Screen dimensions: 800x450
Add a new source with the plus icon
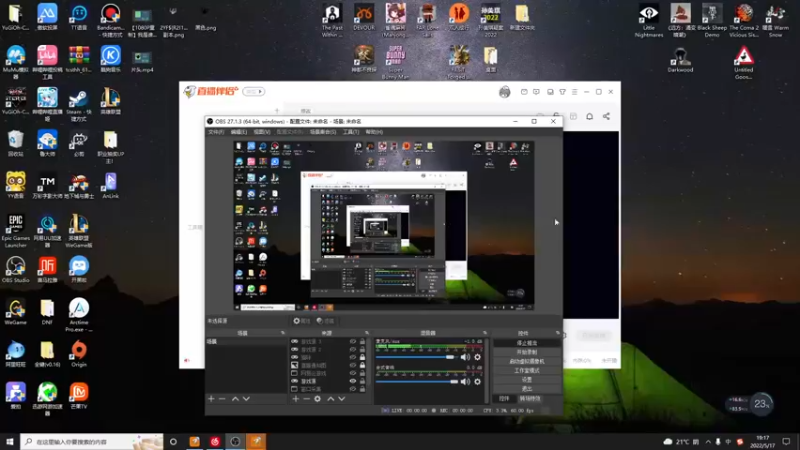tap(295, 399)
